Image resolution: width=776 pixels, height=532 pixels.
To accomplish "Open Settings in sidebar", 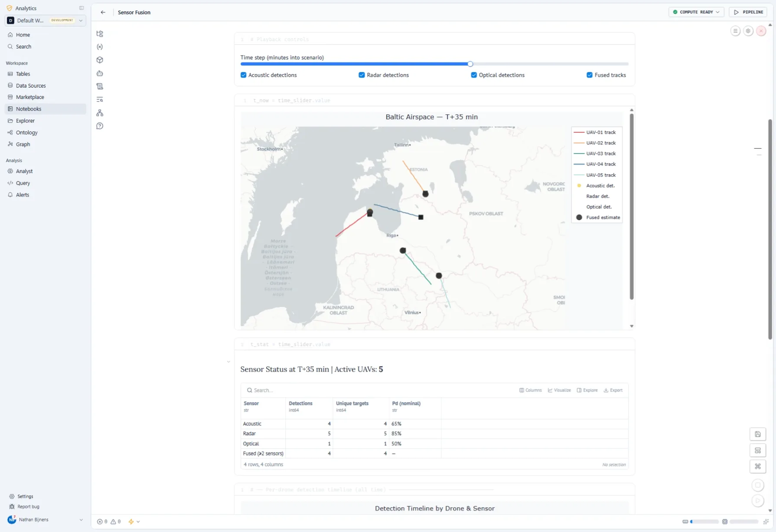I will (x=25, y=496).
